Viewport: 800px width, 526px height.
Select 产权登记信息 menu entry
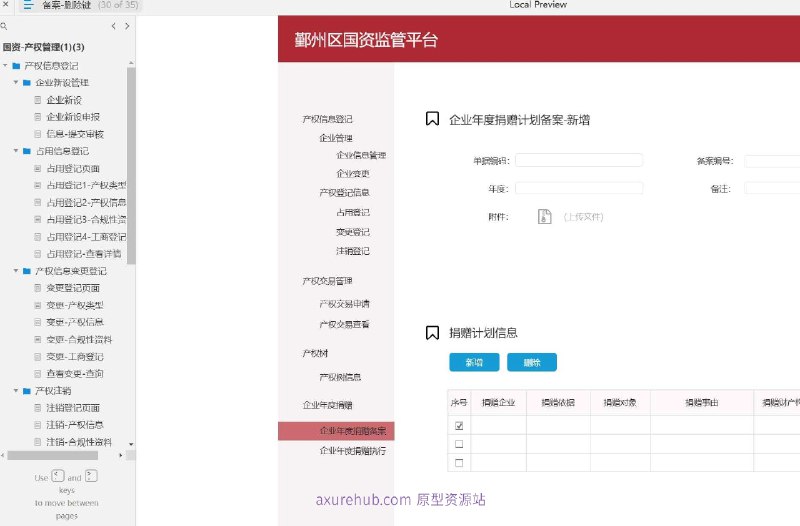344,192
